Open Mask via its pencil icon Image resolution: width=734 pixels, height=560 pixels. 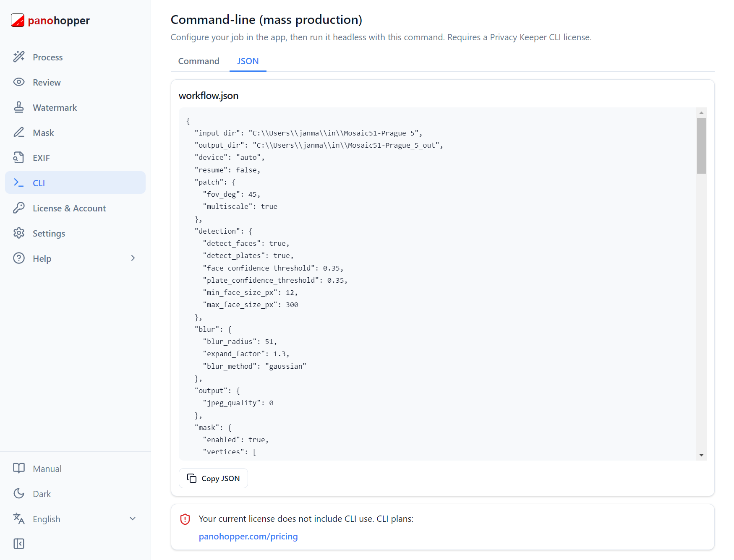point(19,132)
